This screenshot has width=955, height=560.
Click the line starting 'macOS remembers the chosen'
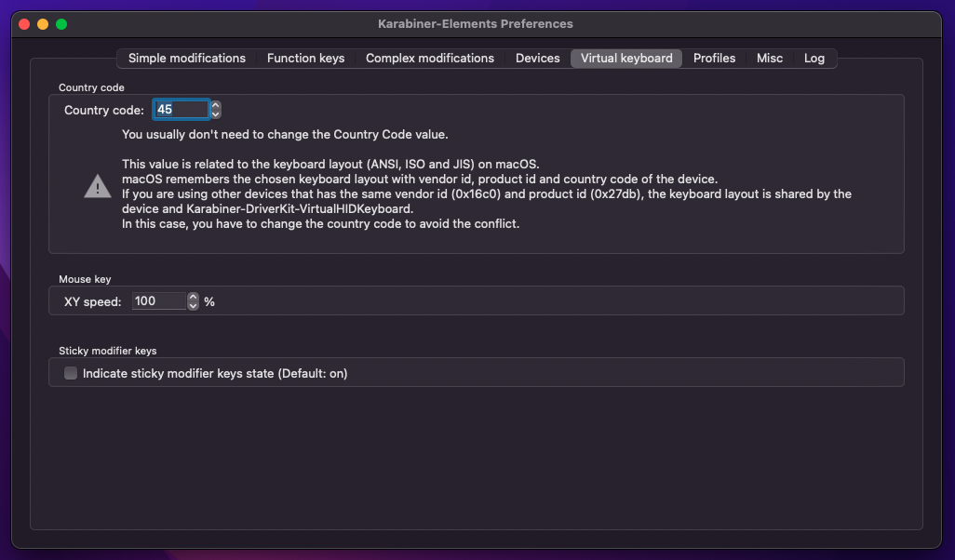(x=420, y=179)
